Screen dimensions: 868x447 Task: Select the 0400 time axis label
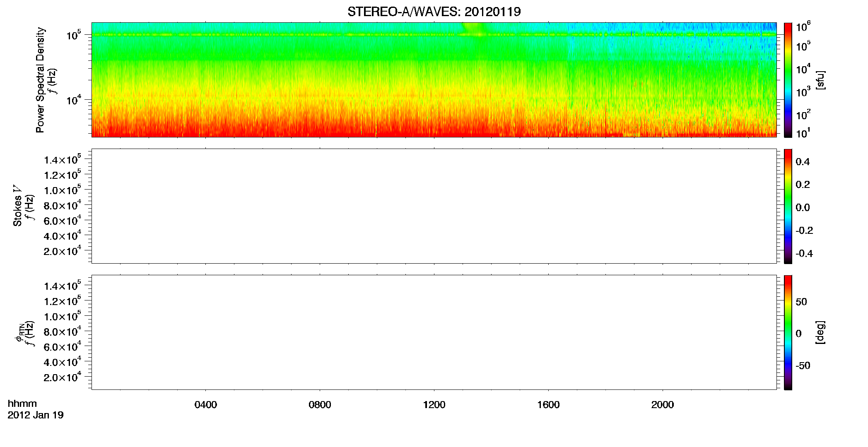pyautogui.click(x=206, y=405)
